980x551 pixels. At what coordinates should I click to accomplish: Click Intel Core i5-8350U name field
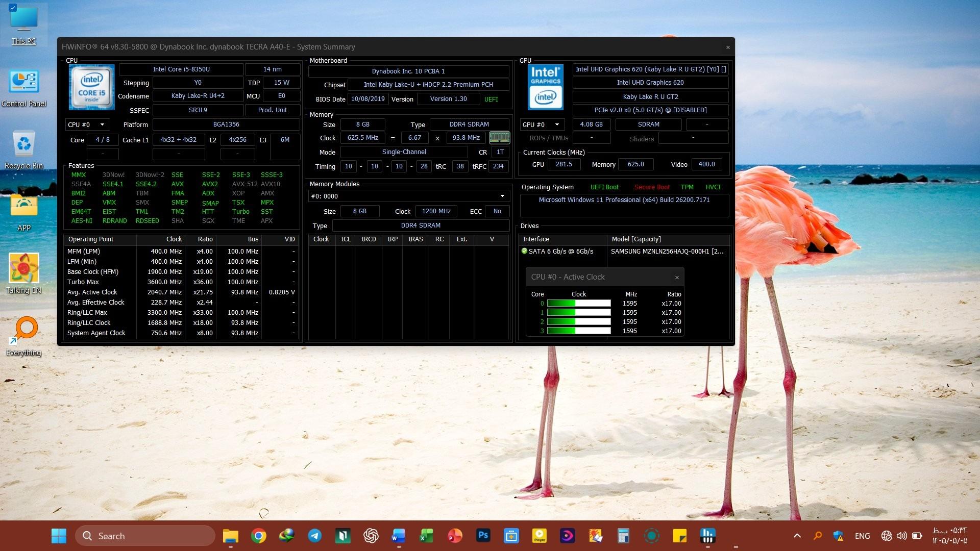[x=181, y=69]
